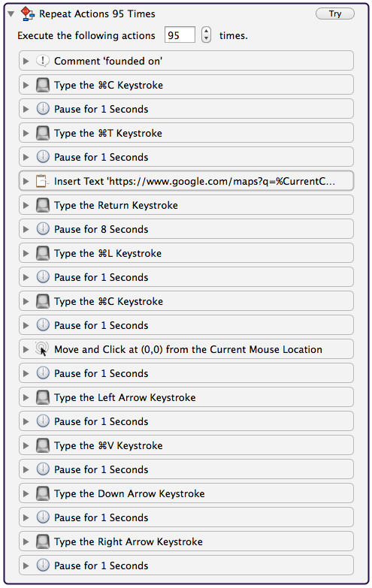Expand the Insert Text google maps action
The height and width of the screenshot is (588, 372).
[26, 181]
